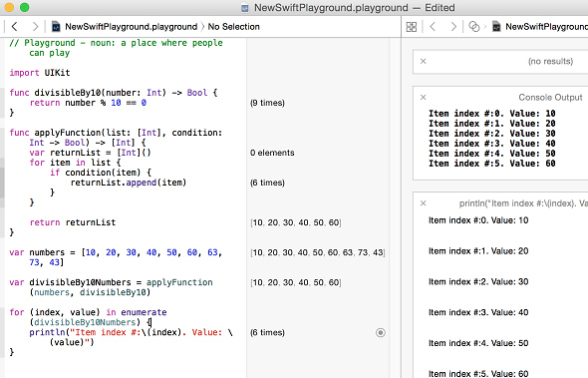
Task: Go forward in the left editor's navigation history
Action: [x=35, y=27]
